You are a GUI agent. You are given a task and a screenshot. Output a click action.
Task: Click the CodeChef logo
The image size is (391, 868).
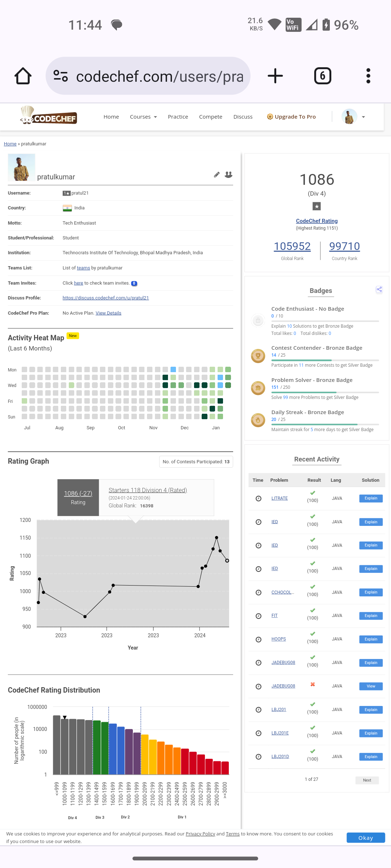click(x=49, y=115)
